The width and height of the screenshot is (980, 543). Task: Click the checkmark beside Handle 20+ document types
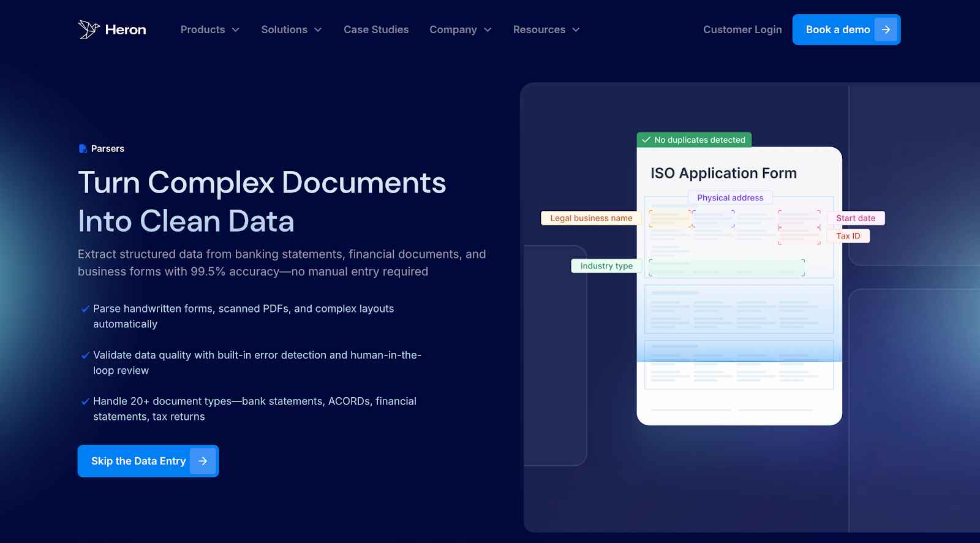tap(85, 401)
